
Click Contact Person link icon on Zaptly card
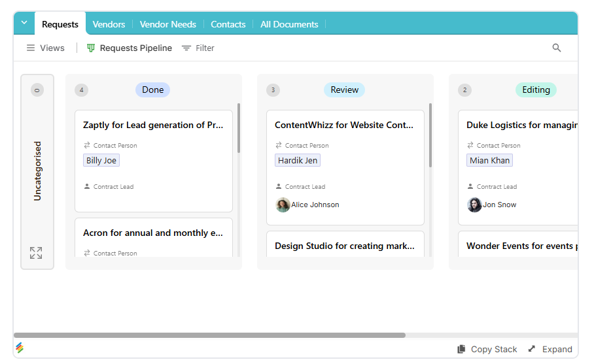tap(87, 145)
